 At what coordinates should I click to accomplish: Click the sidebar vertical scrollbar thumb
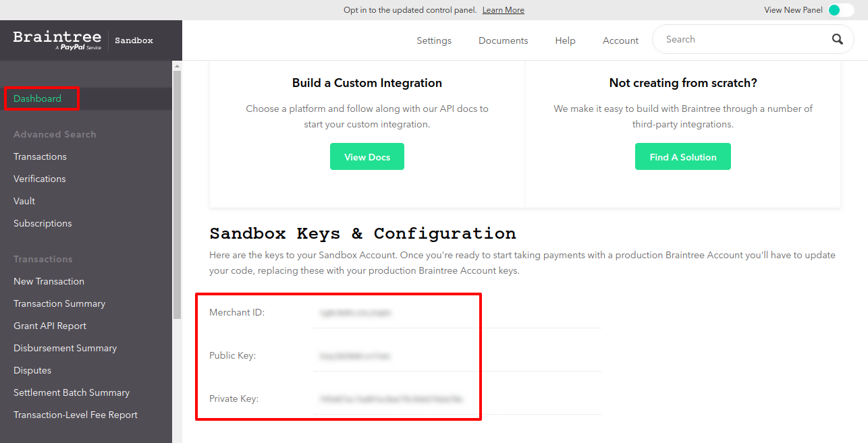(x=178, y=194)
